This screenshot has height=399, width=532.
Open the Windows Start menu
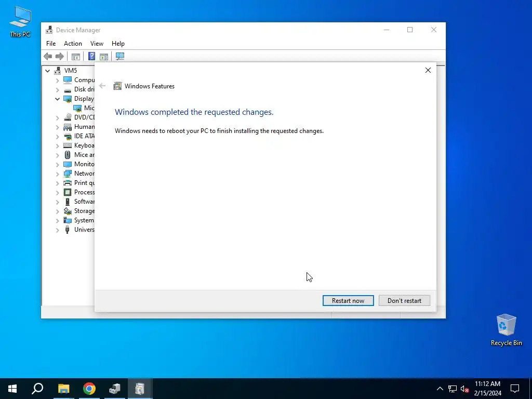tap(12, 389)
